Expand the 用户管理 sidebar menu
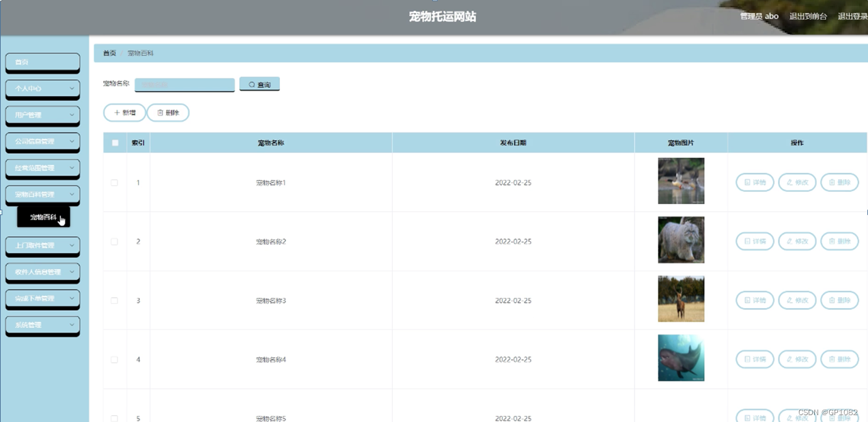Screen dimensions: 868x422 (x=42, y=115)
